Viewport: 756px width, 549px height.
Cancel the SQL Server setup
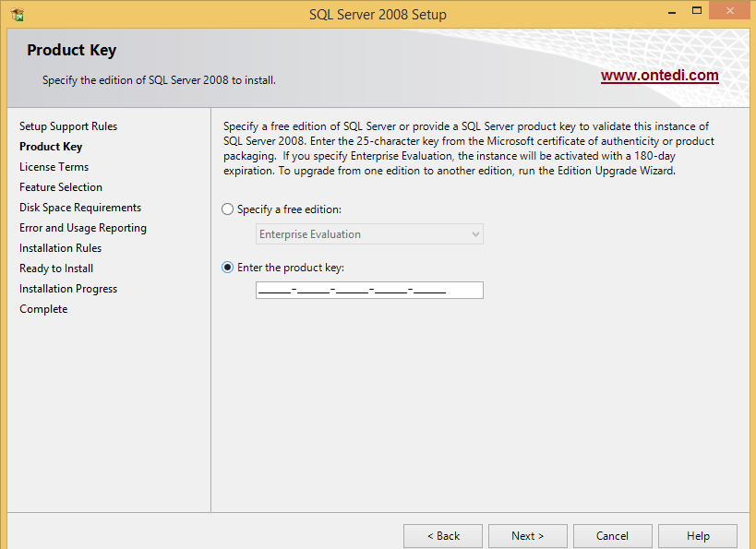(x=613, y=535)
